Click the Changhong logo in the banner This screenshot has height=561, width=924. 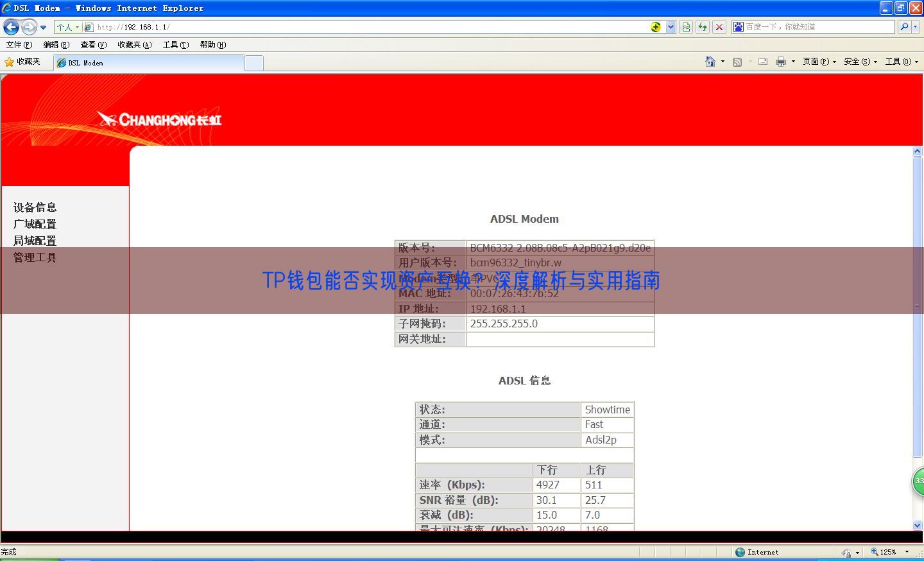point(159,119)
